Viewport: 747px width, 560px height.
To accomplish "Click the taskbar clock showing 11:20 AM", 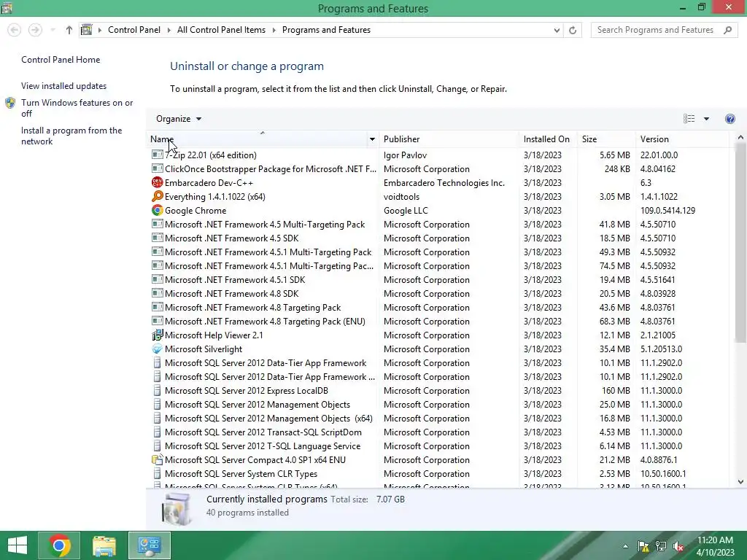I will [715, 545].
